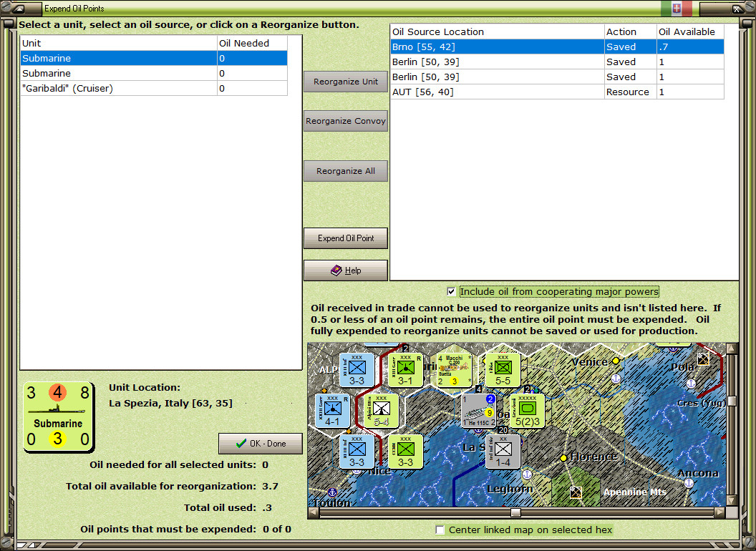Click the map vertical scrollbar thumb
This screenshot has width=756, height=551.
(732, 401)
